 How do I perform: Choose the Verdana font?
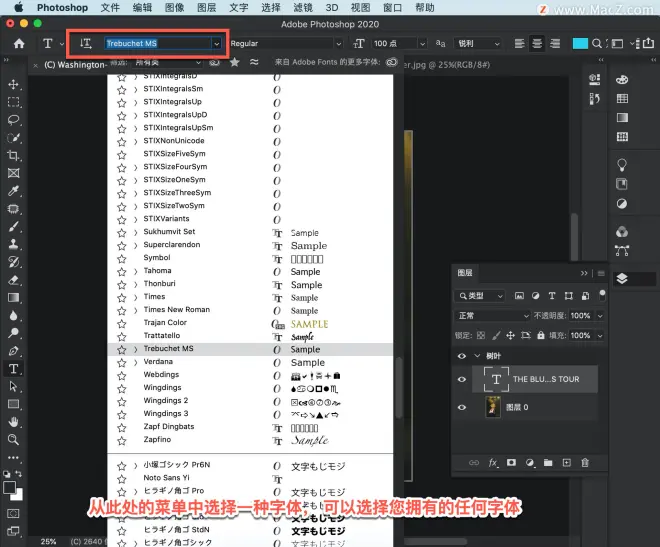250,362
